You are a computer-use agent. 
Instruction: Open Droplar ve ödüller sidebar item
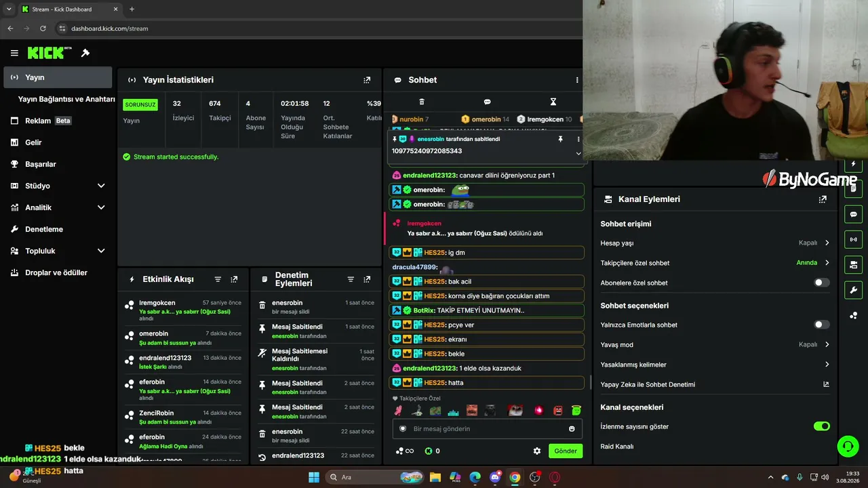coord(56,272)
